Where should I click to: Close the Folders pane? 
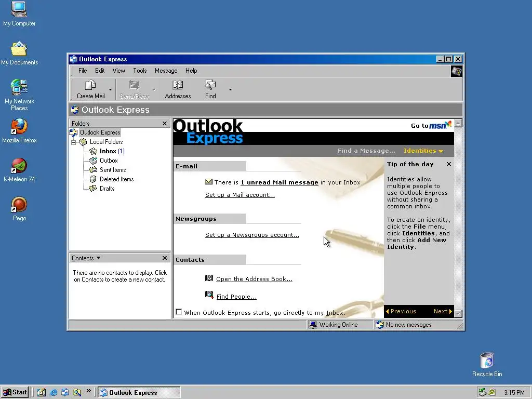(x=165, y=124)
